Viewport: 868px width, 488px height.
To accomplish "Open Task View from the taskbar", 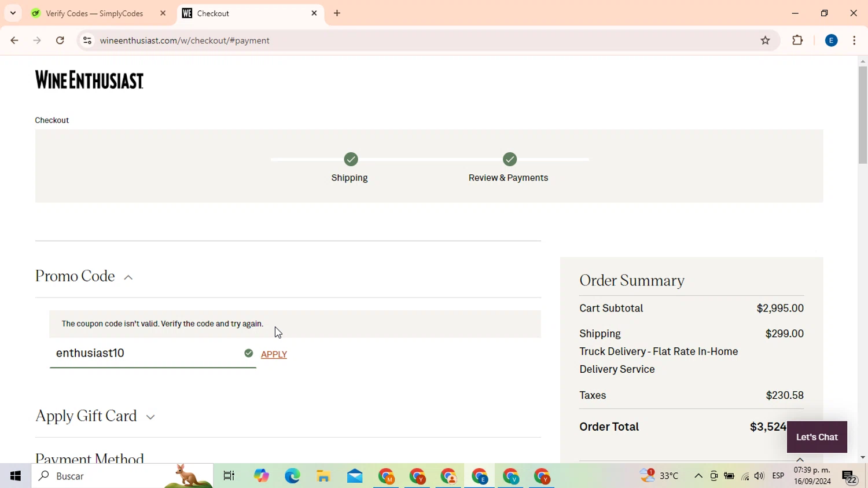I will pyautogui.click(x=229, y=476).
